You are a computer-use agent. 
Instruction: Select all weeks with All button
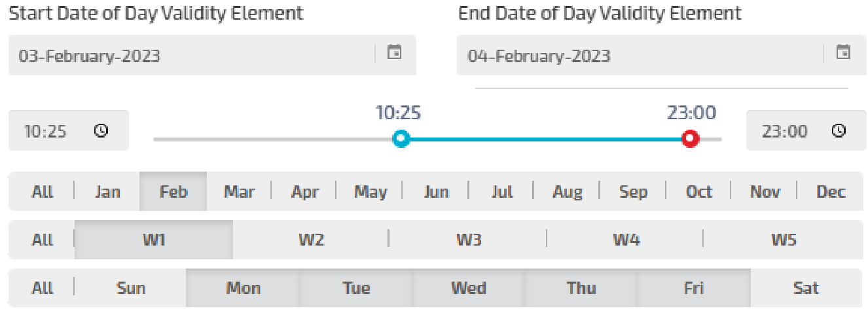43,240
